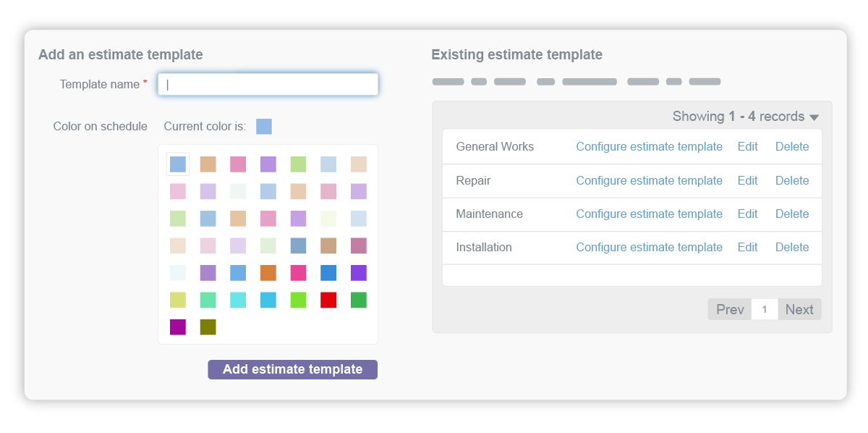Viewport: 868px width, 433px height.
Task: Go to the Next page of records
Action: (x=799, y=309)
